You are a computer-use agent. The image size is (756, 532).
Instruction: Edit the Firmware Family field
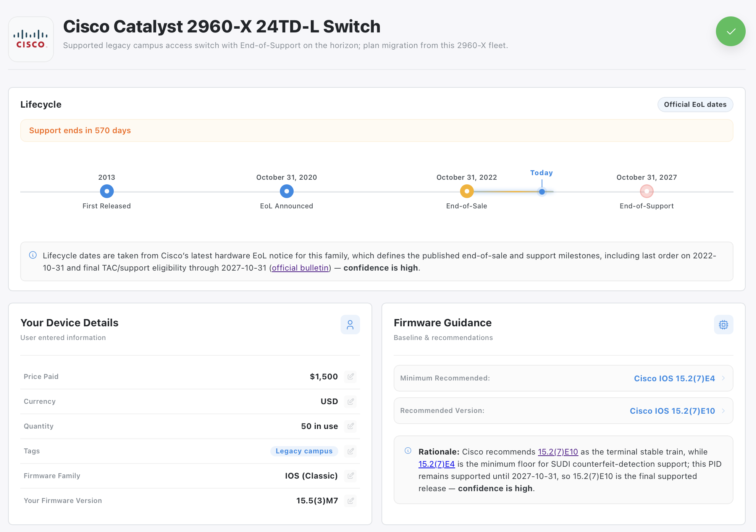(351, 476)
